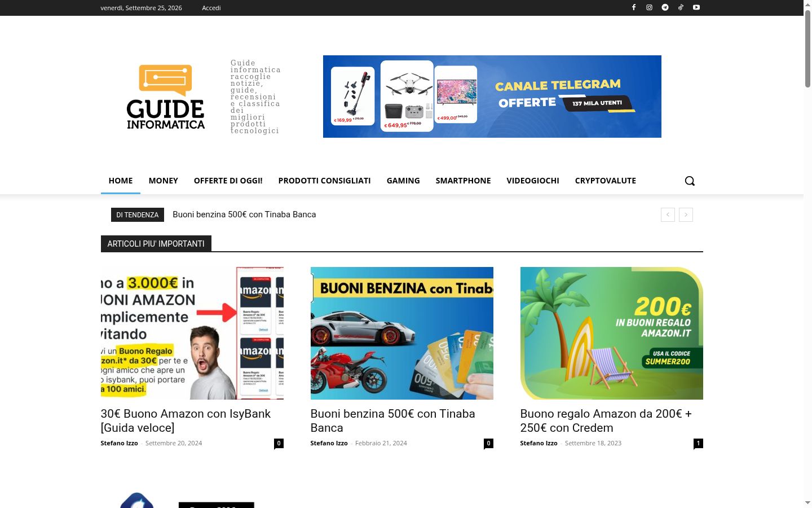Click the scrollbar up arrow
Image resolution: width=812 pixels, height=508 pixels.
(807, 5)
